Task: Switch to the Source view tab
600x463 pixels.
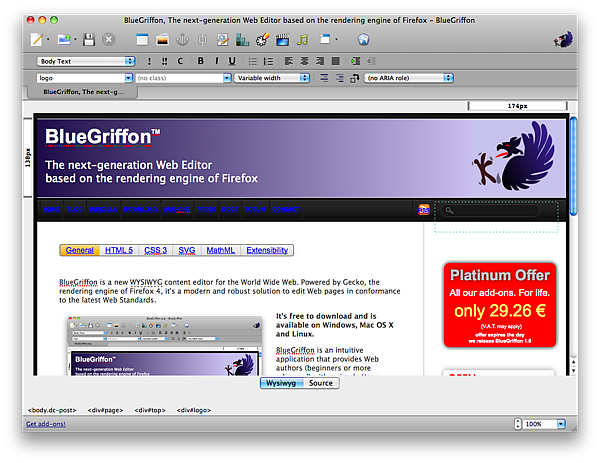Action: coord(320,383)
